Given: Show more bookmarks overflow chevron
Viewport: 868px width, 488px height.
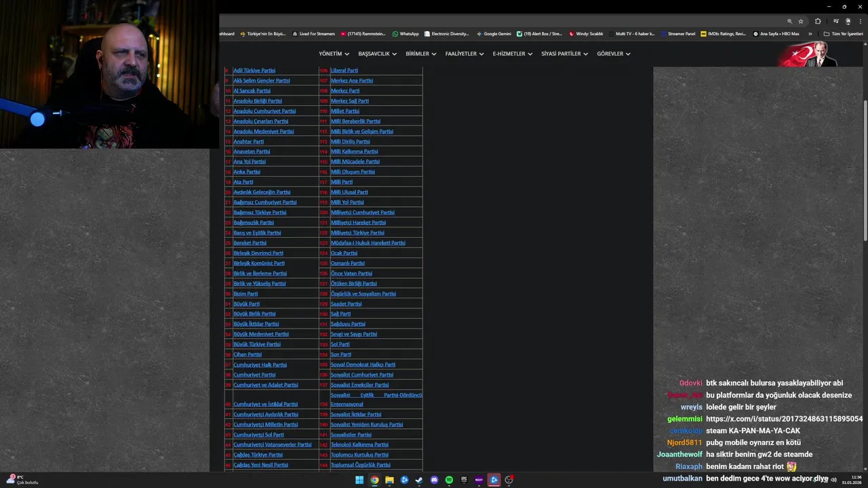Looking at the screenshot, I should pyautogui.click(x=810, y=34).
